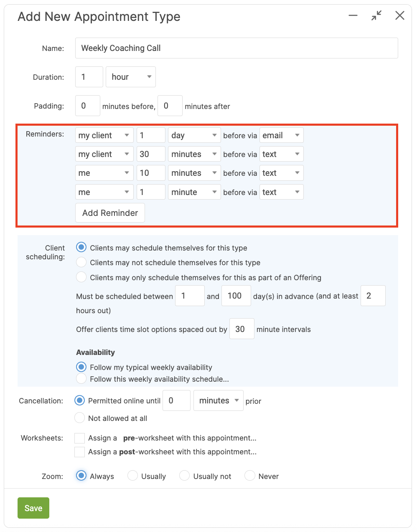Screen dimensions: 417x532
Task: Open second reminder's 'my client' recipient dropdown
Action: (104, 154)
